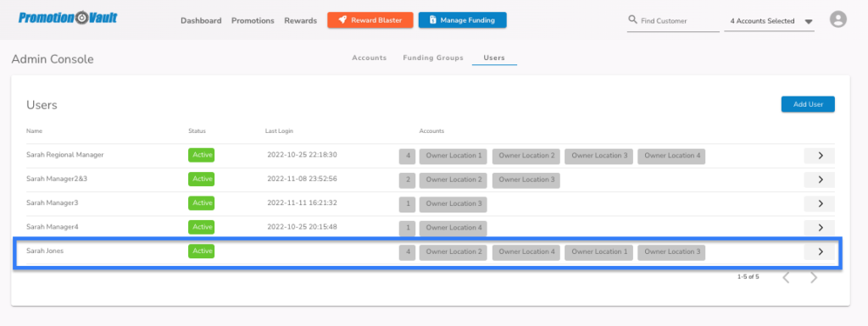868x326 pixels.
Task: Click the 1-5 of 5 pagination text
Action: [748, 276]
